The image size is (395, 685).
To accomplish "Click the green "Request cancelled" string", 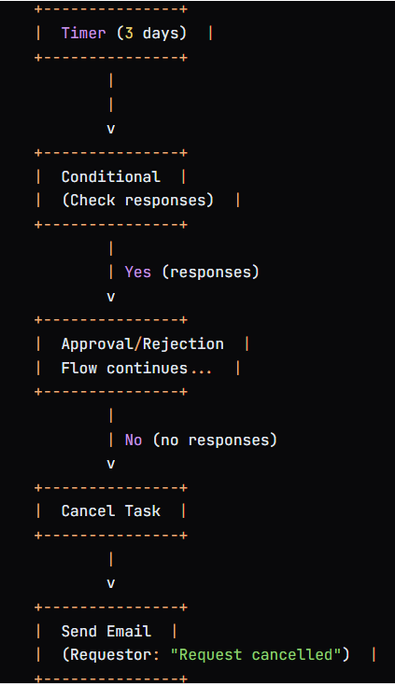I will (x=256, y=655).
